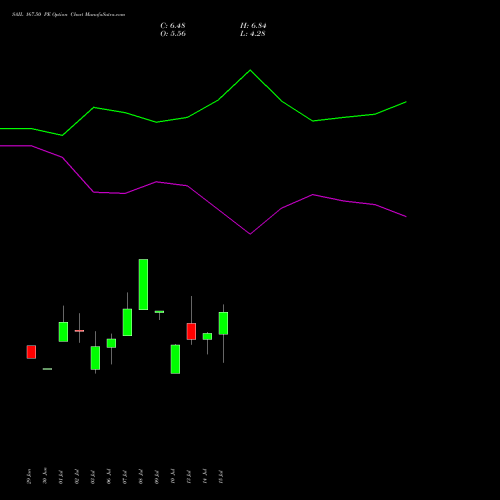This screenshot has width=500, height=500.
Task: Select the 09 Jul date label
Action: [157, 477]
